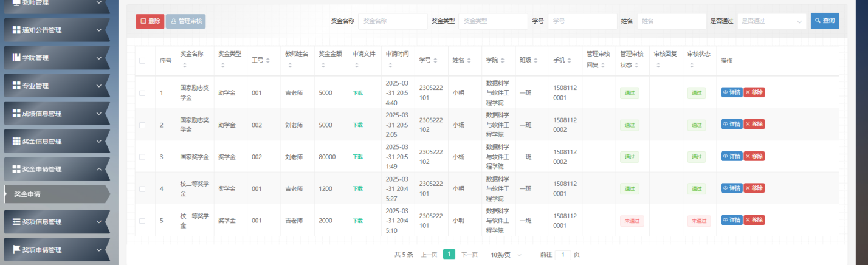Open the 是否通过 filter dropdown

pyautogui.click(x=771, y=21)
